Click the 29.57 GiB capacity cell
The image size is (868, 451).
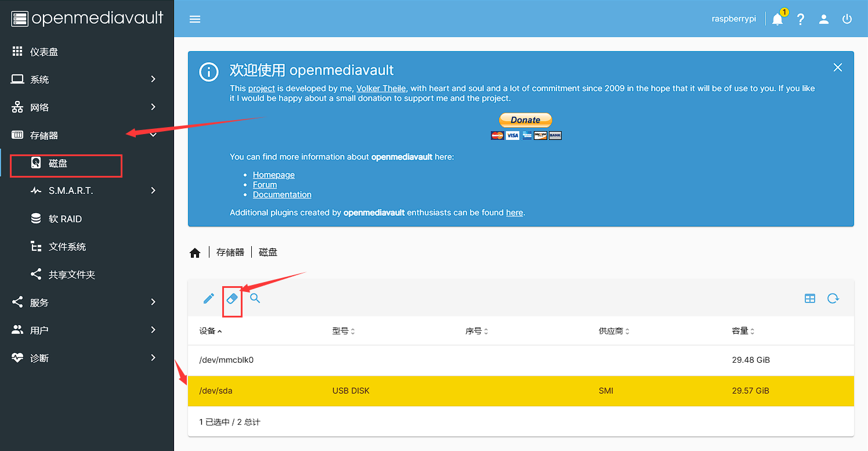[x=751, y=391]
